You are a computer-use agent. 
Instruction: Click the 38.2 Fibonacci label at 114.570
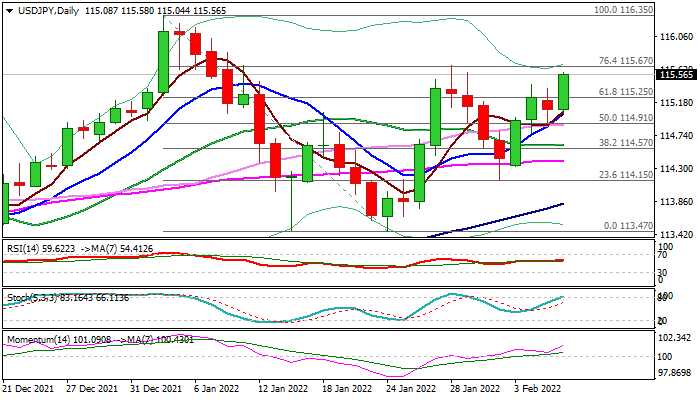pos(626,143)
